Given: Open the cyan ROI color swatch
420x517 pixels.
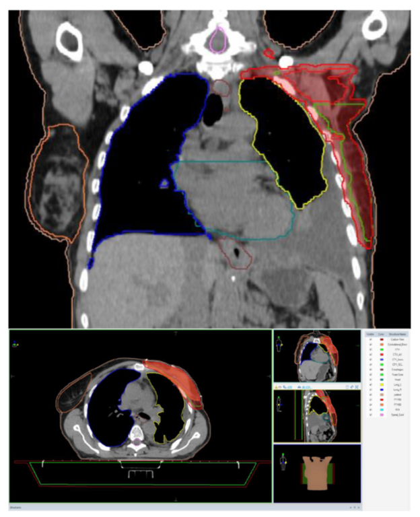Looking at the screenshot, I should click(x=382, y=410).
